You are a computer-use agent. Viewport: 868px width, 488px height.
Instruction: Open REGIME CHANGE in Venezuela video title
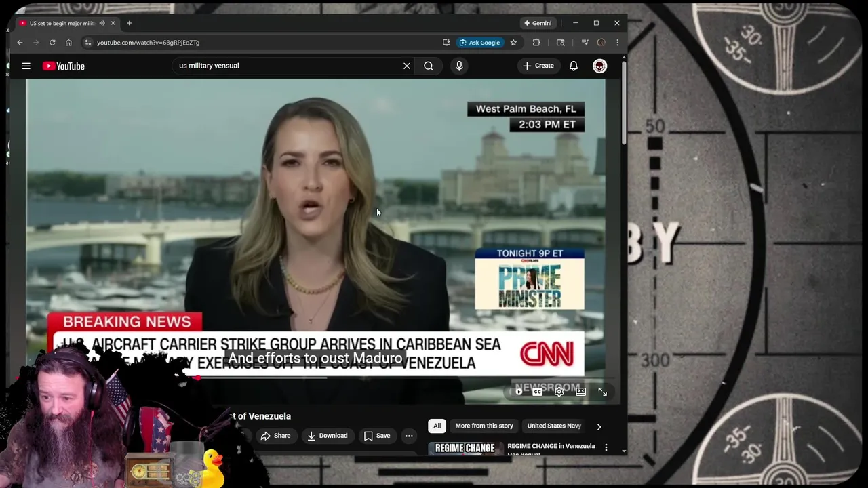(551, 449)
